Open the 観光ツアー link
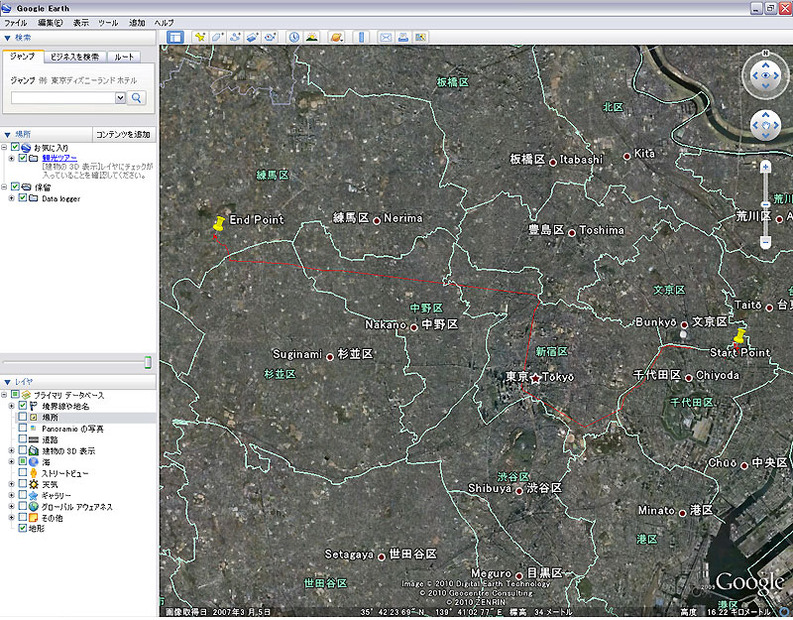793x620 pixels. pyautogui.click(x=60, y=158)
